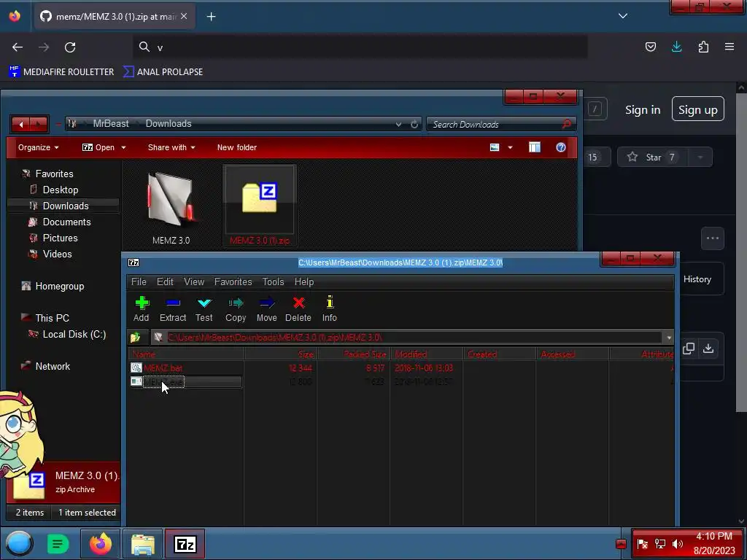Click Save to Pocket icon

coord(650,47)
